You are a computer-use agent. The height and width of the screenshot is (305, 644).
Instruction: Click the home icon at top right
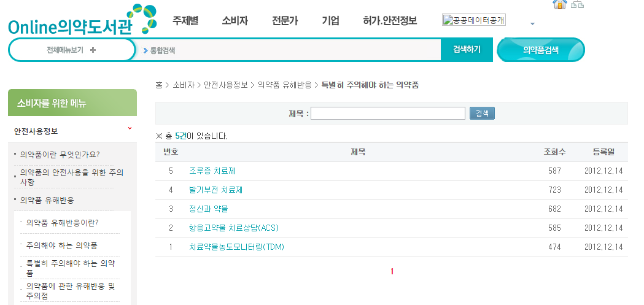(x=559, y=4)
